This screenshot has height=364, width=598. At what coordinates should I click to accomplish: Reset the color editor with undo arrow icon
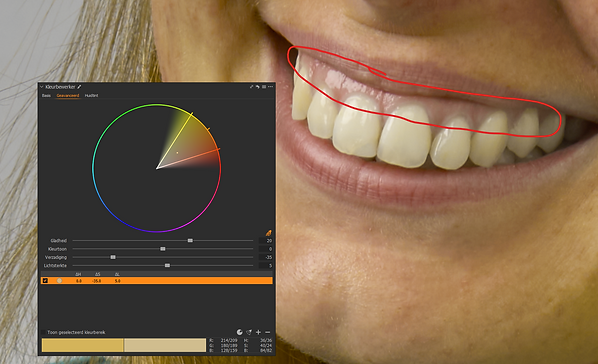click(x=257, y=87)
